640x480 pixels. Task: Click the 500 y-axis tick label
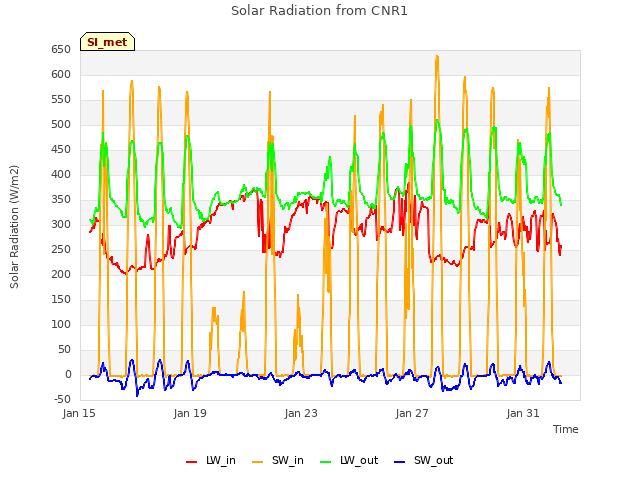tap(61, 124)
